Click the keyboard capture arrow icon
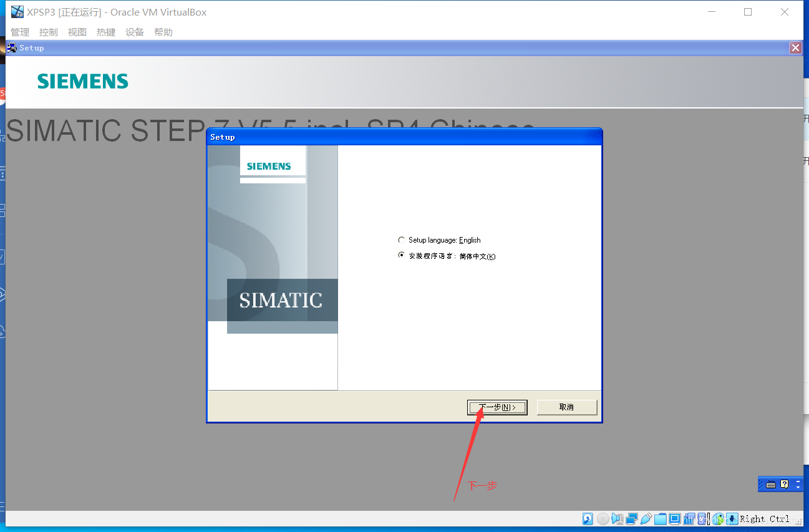Image resolution: width=809 pixels, height=532 pixels. (732, 519)
